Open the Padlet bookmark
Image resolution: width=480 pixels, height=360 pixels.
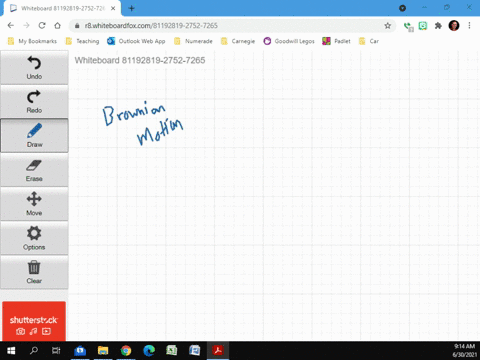click(x=336, y=41)
